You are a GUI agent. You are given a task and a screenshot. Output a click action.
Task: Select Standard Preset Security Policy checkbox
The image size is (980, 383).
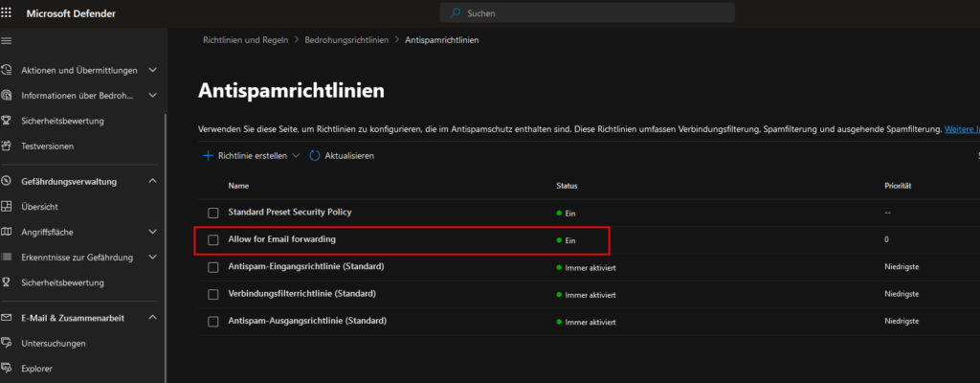tap(213, 213)
